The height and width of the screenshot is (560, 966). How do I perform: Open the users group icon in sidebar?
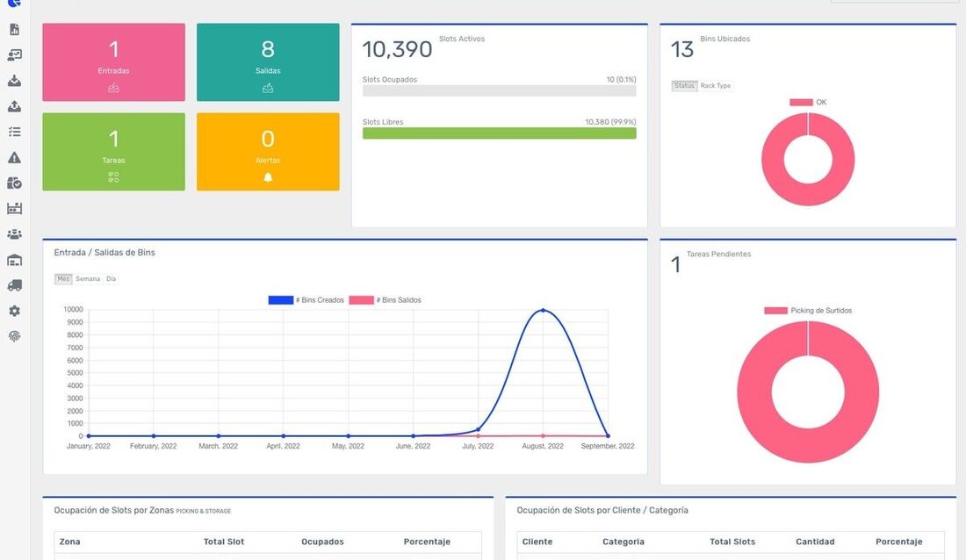[14, 234]
